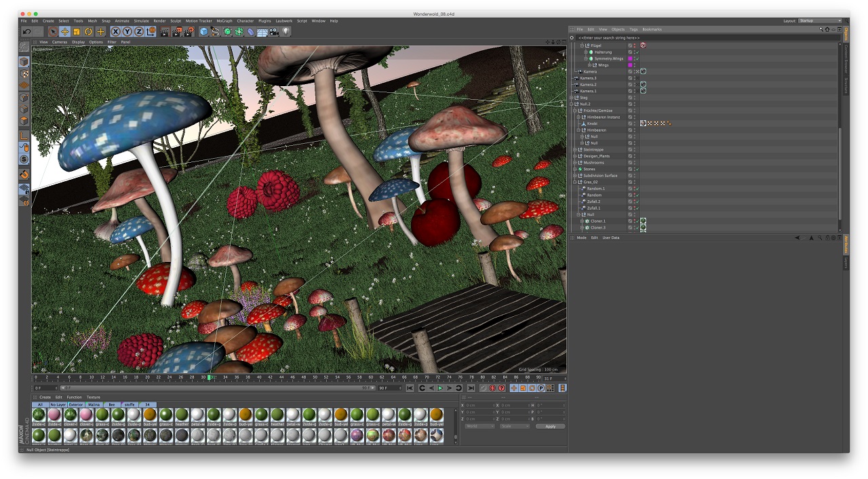Toggle the green checkmark for Stones
This screenshot has height=479, width=868.
click(x=637, y=169)
